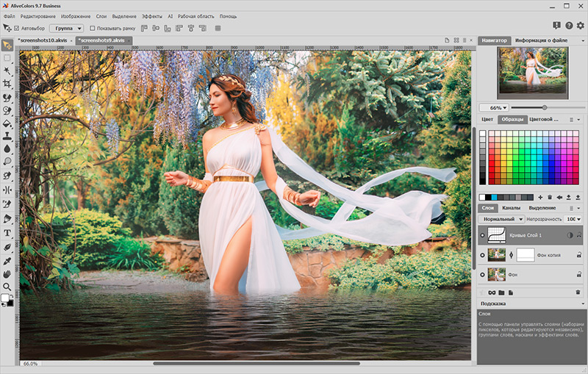Delete layer using layers panel trash

pyautogui.click(x=578, y=292)
